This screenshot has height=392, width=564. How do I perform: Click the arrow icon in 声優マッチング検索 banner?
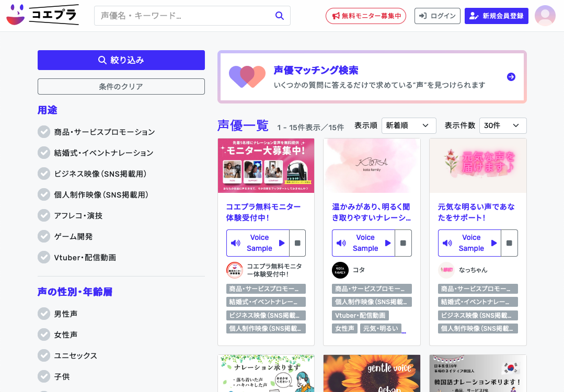(x=511, y=77)
